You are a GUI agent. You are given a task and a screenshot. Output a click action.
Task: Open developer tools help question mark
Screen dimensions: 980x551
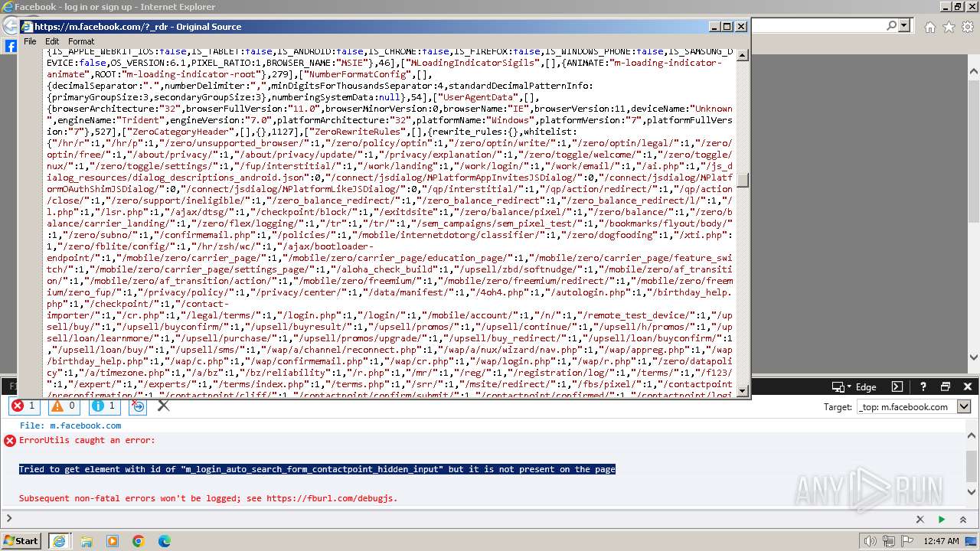coord(923,387)
